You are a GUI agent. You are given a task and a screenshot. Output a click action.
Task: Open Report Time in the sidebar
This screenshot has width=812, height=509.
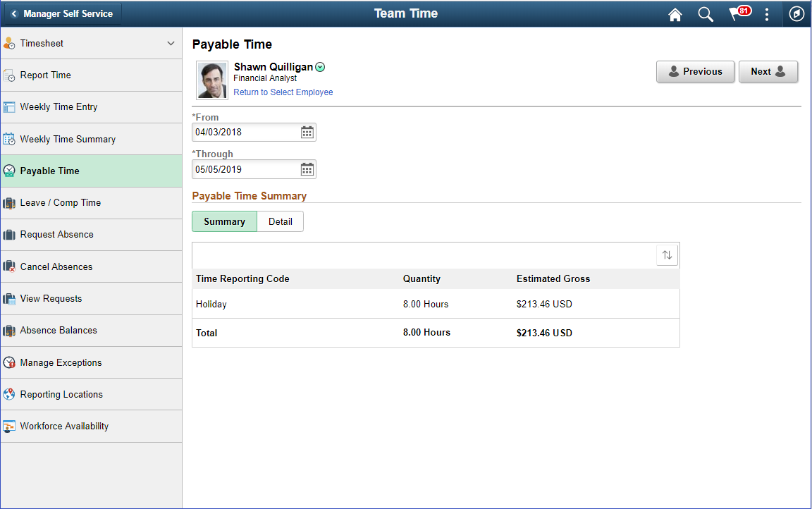pyautogui.click(x=91, y=75)
